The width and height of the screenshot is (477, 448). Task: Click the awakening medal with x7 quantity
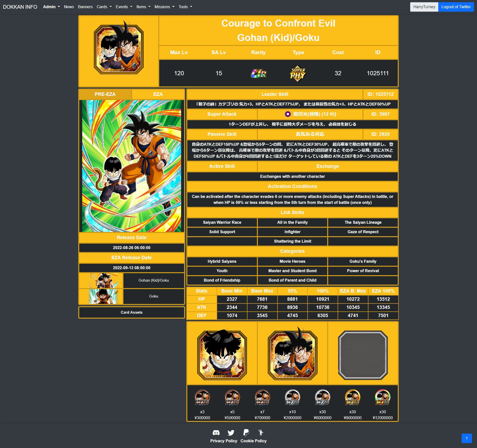click(262, 397)
